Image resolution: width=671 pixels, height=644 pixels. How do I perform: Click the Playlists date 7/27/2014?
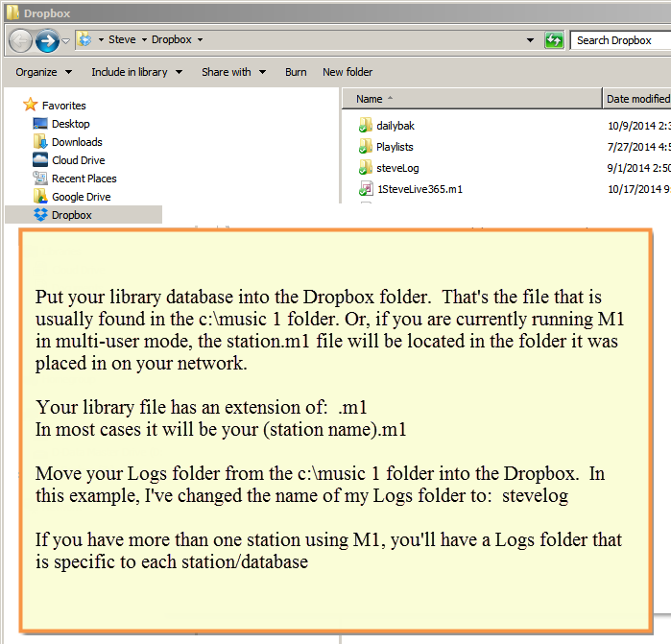point(639,147)
